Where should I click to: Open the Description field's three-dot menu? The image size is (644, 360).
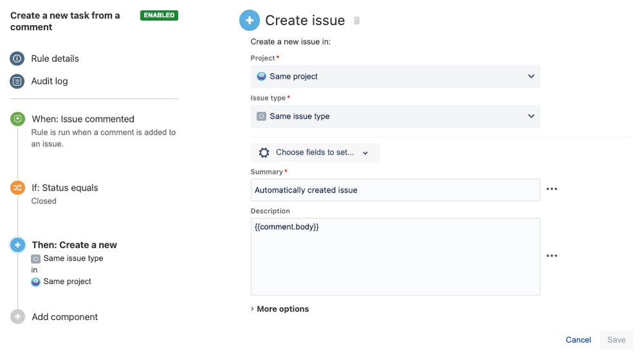552,256
